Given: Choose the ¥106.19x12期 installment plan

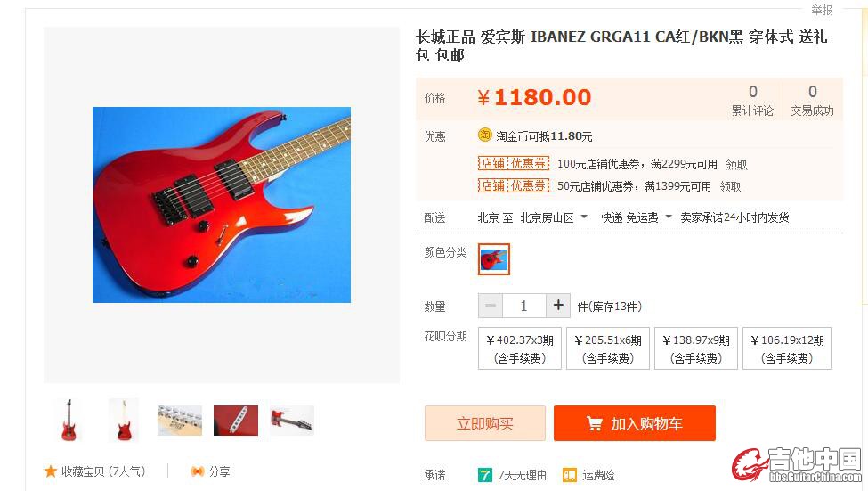Looking at the screenshot, I should 787,348.
